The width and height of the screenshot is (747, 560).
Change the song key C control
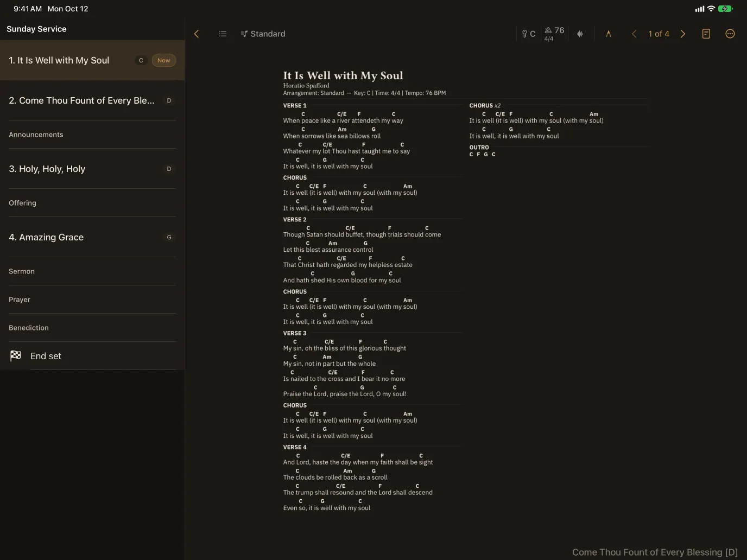pyautogui.click(x=529, y=34)
